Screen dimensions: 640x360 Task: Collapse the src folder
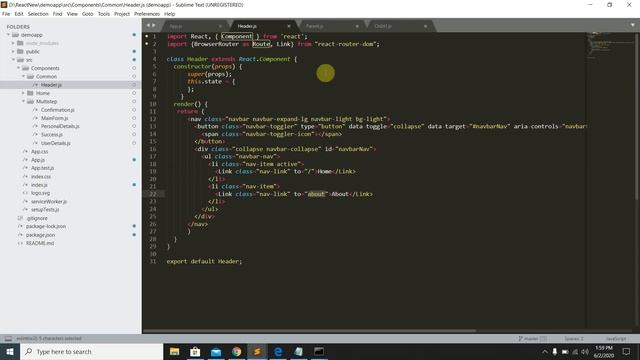point(13,60)
